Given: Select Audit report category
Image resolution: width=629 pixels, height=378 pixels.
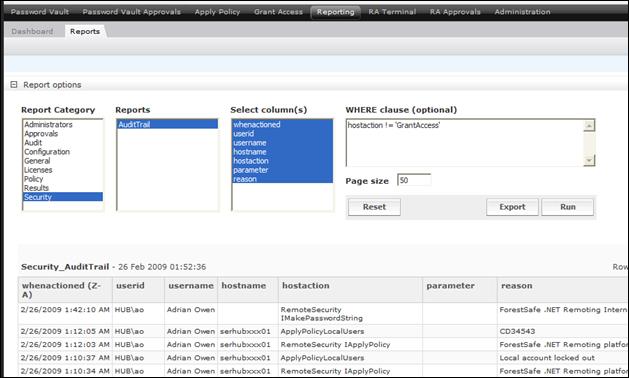Looking at the screenshot, I should point(62,142).
